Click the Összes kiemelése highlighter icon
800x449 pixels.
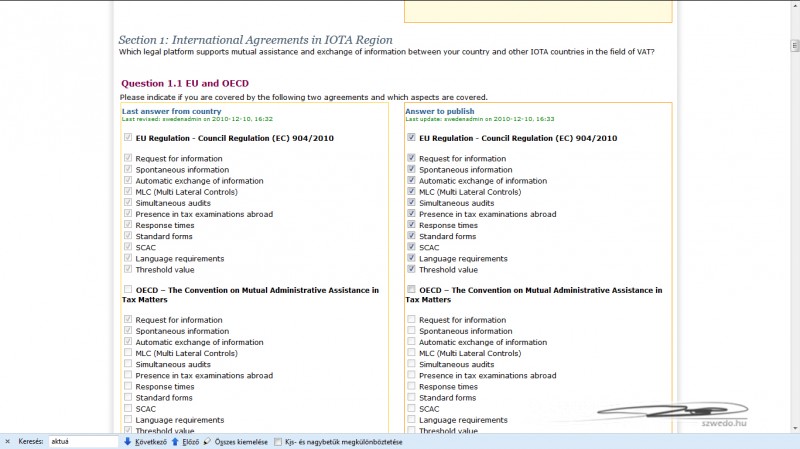point(208,441)
